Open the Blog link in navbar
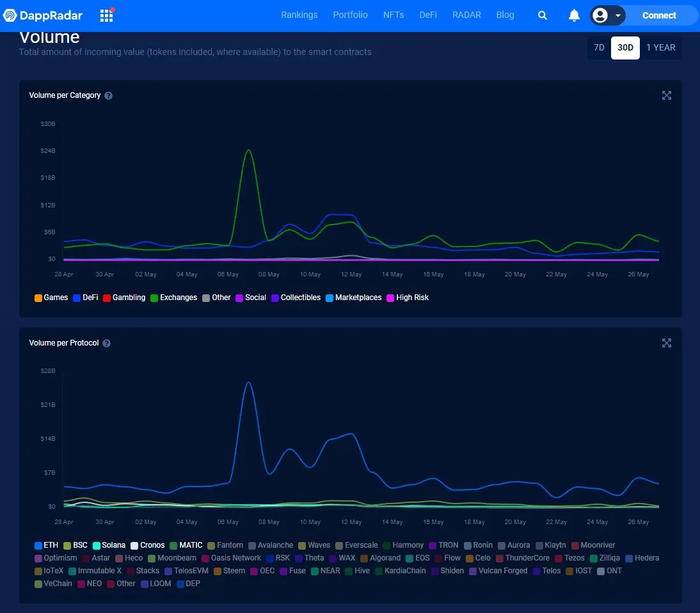Image resolution: width=700 pixels, height=613 pixels. point(505,15)
